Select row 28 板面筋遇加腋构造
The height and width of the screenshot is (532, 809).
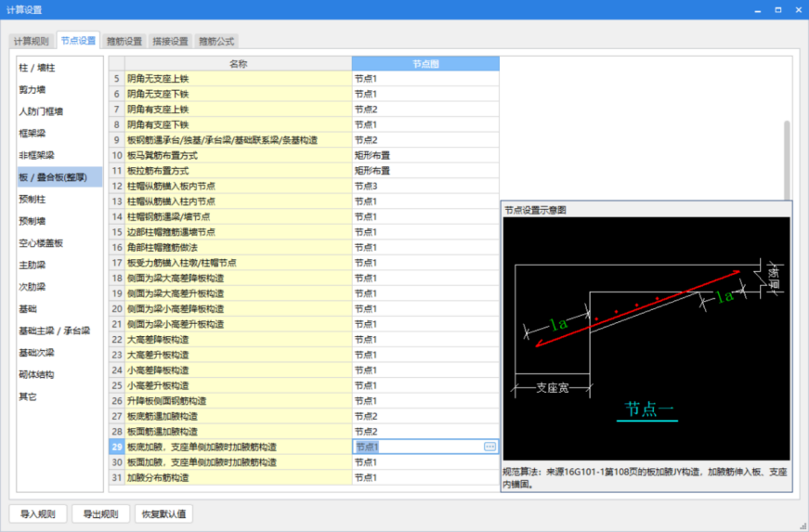point(239,432)
